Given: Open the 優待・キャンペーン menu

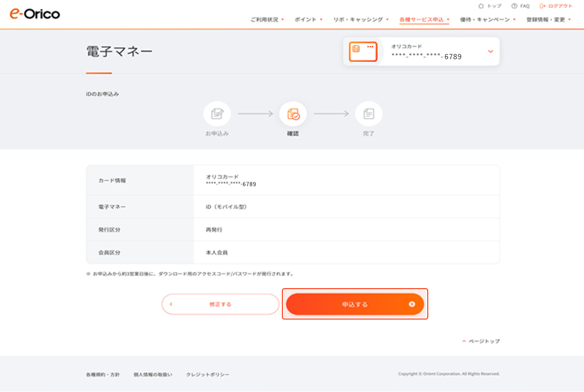Looking at the screenshot, I should [487, 19].
